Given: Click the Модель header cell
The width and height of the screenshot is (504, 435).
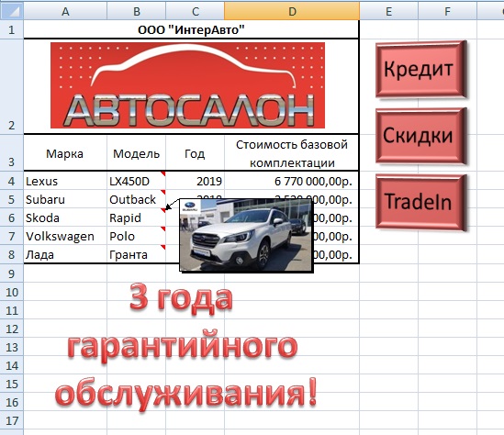Looking at the screenshot, I should (x=137, y=153).
